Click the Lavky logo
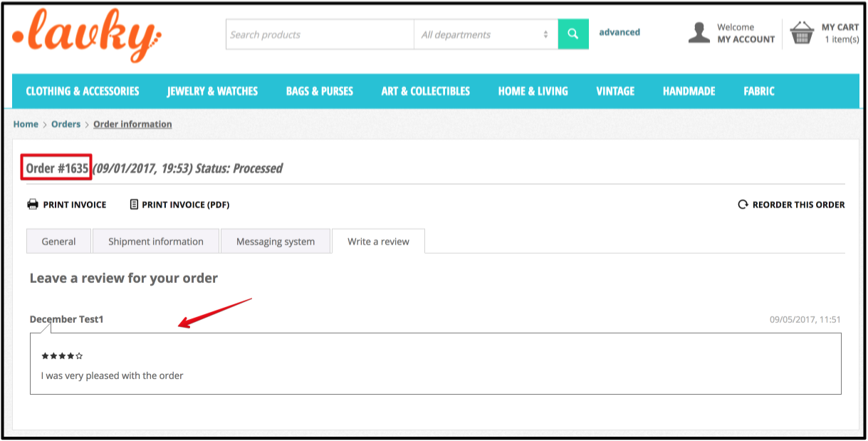 coord(87,35)
